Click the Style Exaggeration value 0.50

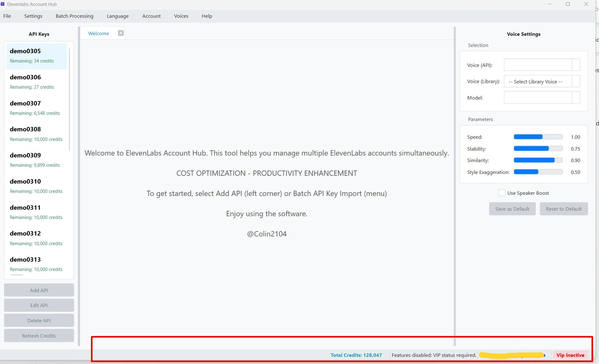click(575, 172)
